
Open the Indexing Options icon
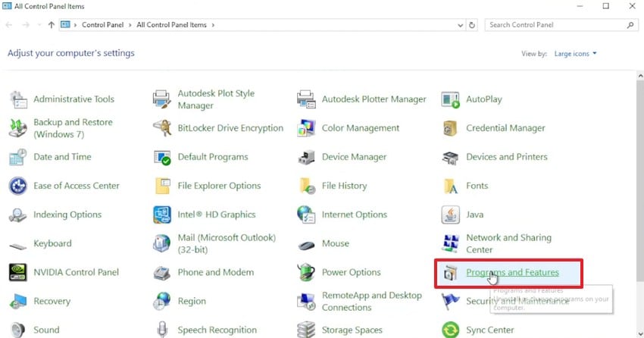18,214
